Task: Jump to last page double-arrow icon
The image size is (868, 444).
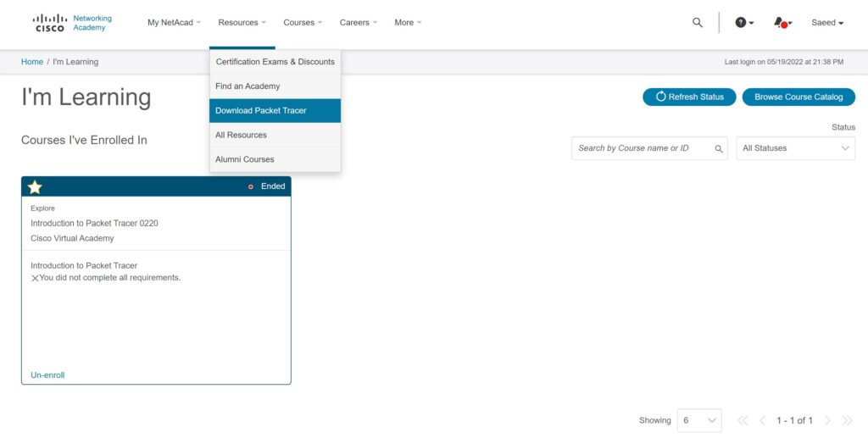Action: pos(847,420)
